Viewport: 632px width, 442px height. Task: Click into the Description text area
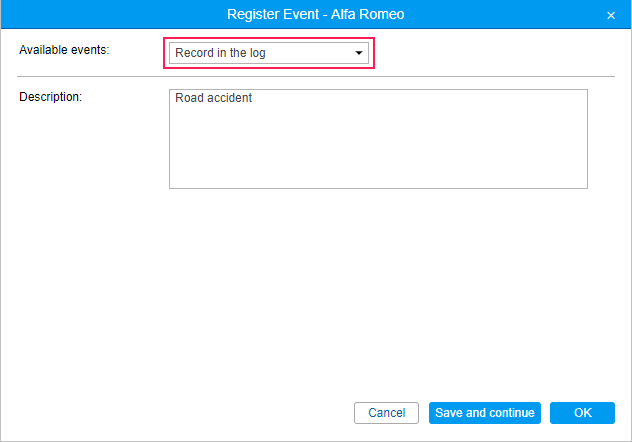point(378,140)
